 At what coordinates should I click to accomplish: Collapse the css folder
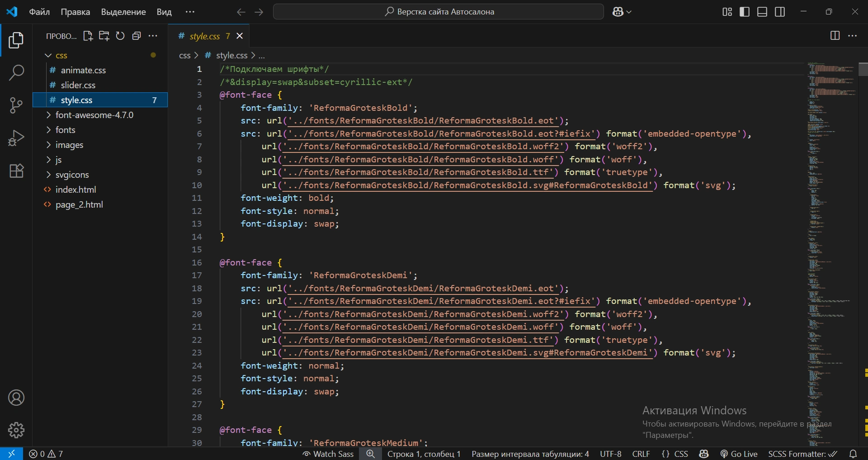(x=61, y=56)
